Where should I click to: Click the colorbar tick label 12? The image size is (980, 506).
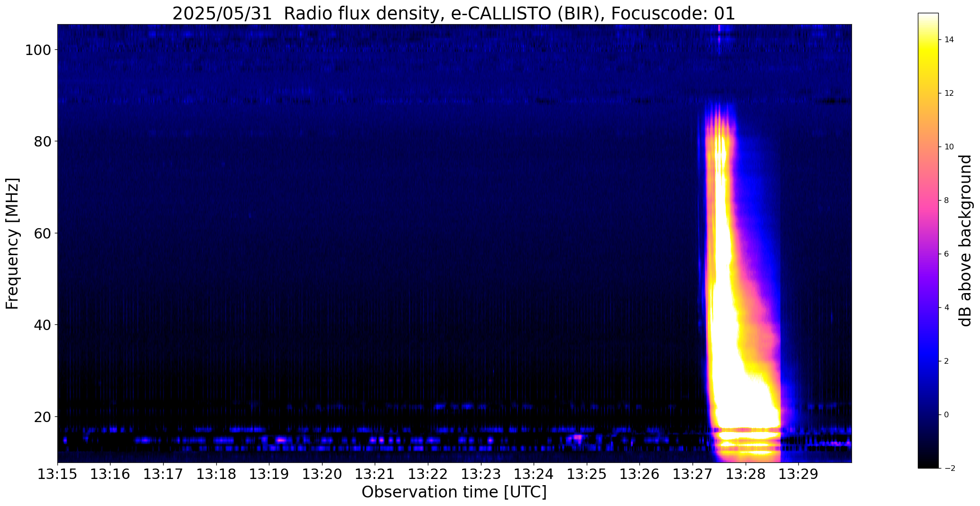949,93
